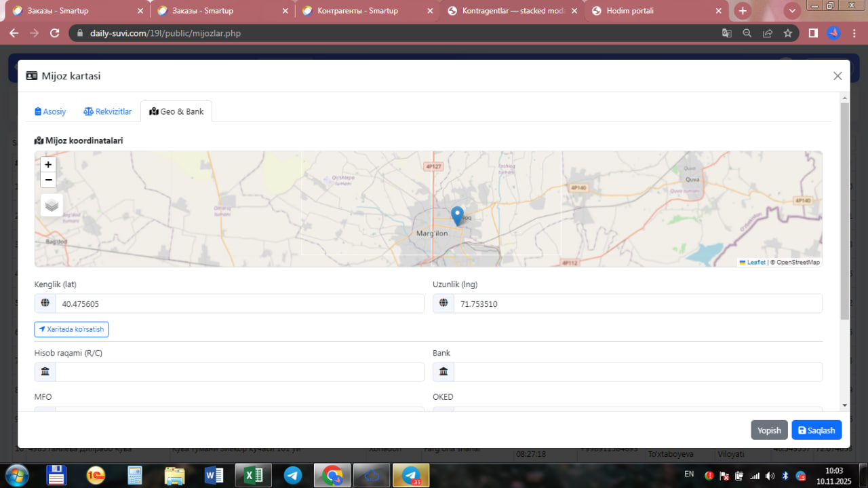
Task: Open Chrome's new tab button
Action: [x=743, y=11]
